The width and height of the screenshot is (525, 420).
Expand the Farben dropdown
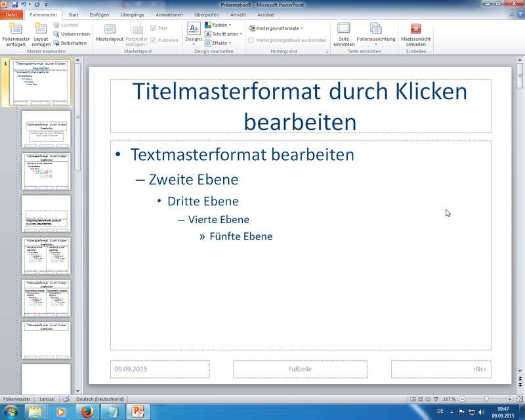click(219, 25)
